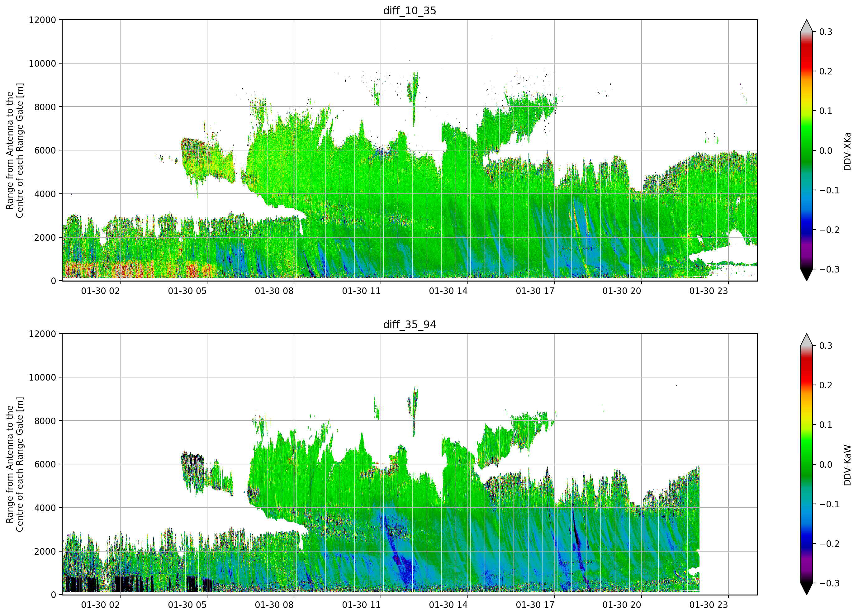The width and height of the screenshot is (858, 616).
Task: Click '01-30 23' under the diff_35_94 plot
Action: pos(709,605)
